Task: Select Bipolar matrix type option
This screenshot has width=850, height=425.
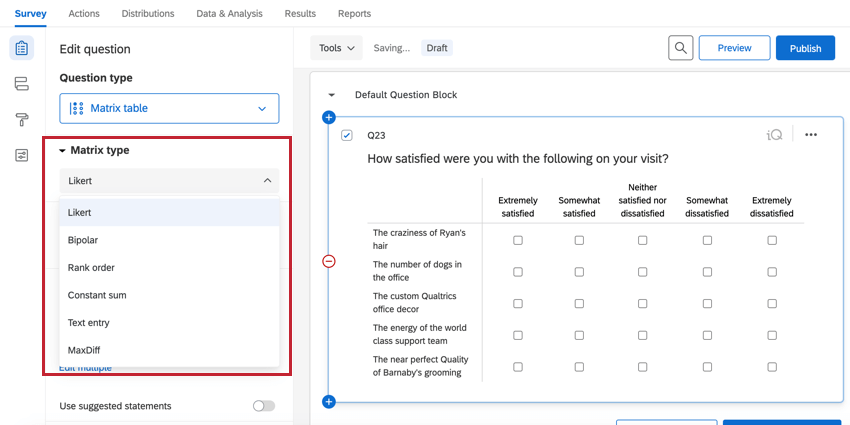Action: point(83,240)
